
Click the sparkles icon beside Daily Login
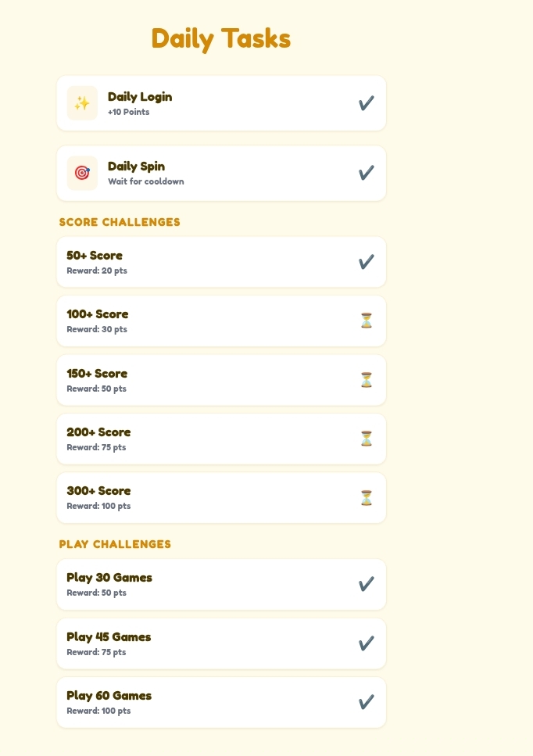pyautogui.click(x=82, y=103)
